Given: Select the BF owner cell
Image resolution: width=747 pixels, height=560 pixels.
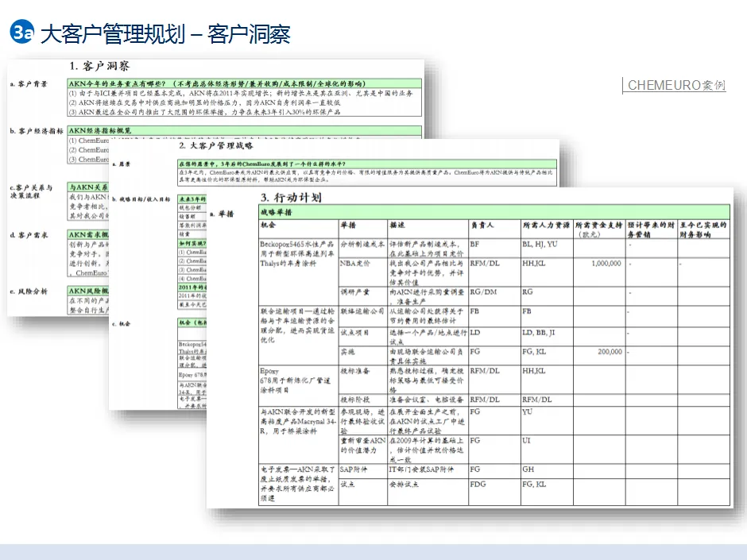Looking at the screenshot, I should tap(494, 248).
